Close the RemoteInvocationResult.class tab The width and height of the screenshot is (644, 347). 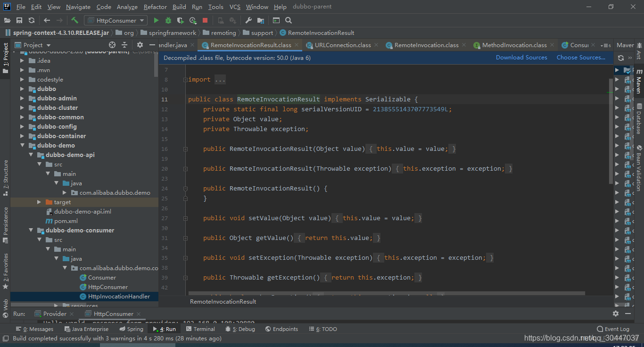coord(297,45)
